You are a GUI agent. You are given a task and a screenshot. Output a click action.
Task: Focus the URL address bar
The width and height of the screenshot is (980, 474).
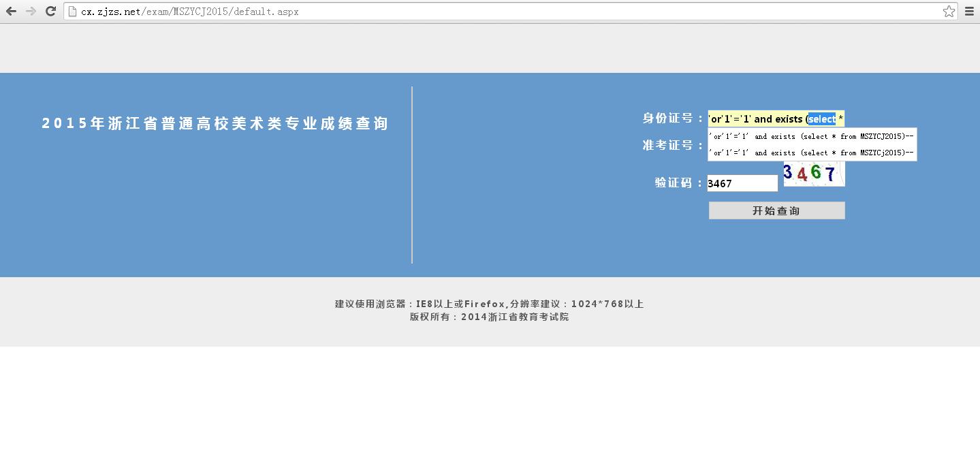tap(511, 12)
